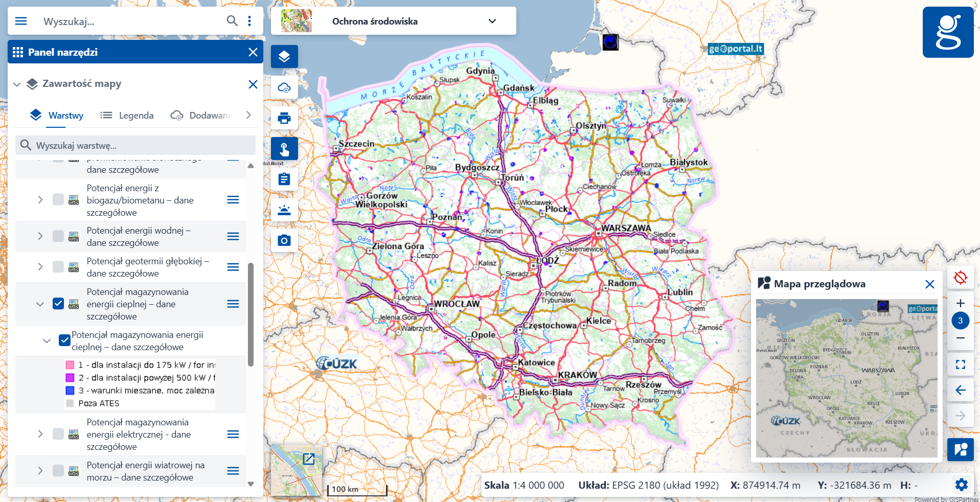Zoom in with the plus button
The width and height of the screenshot is (980, 502).
point(961,303)
